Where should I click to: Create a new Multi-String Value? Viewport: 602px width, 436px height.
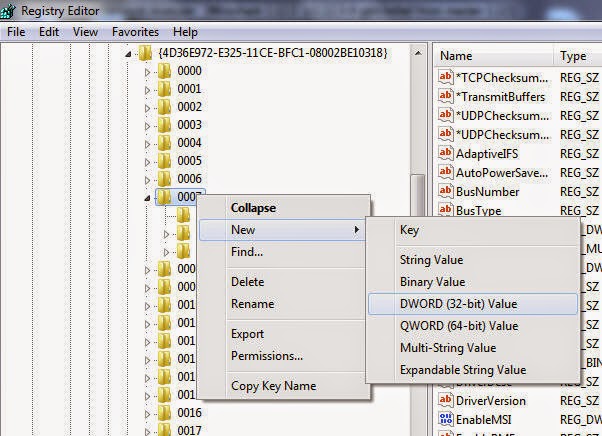(448, 348)
